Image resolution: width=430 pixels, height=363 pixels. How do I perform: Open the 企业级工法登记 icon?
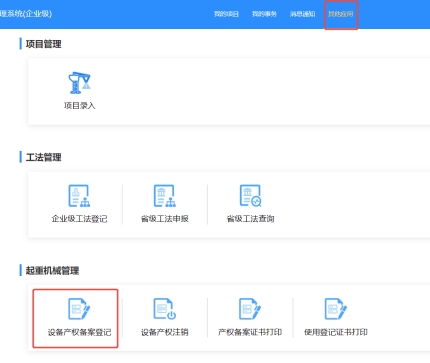(x=79, y=196)
